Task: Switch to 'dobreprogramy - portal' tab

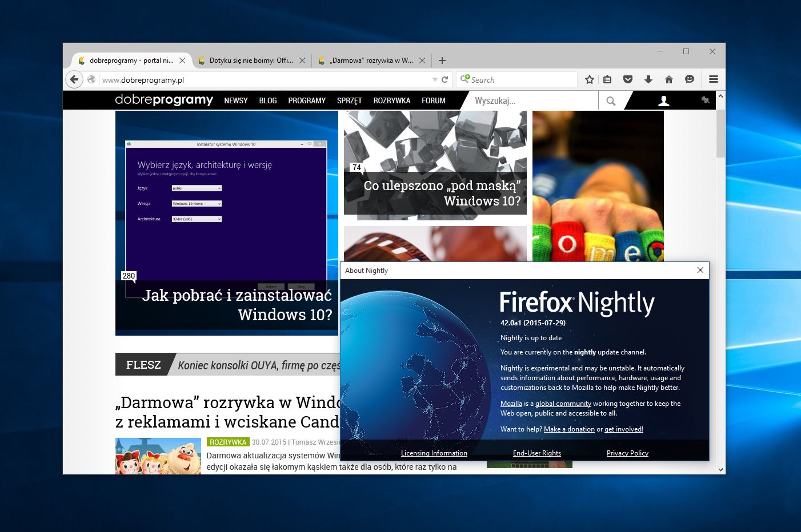Action: [x=131, y=61]
